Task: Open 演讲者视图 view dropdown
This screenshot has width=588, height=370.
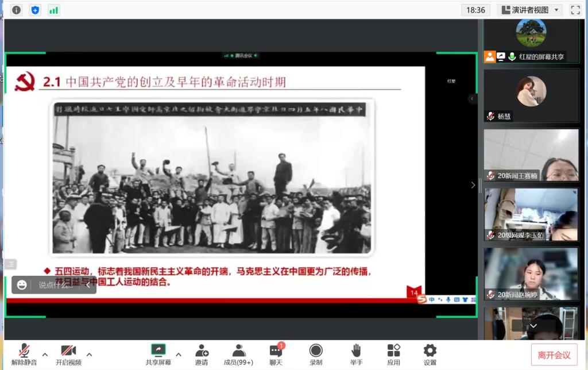Action: click(529, 10)
